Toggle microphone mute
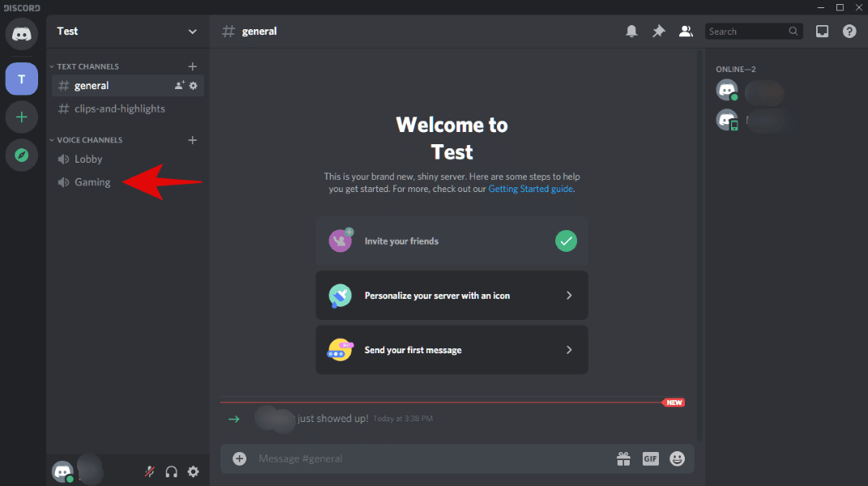Screen dimensions: 868x486 149,471
